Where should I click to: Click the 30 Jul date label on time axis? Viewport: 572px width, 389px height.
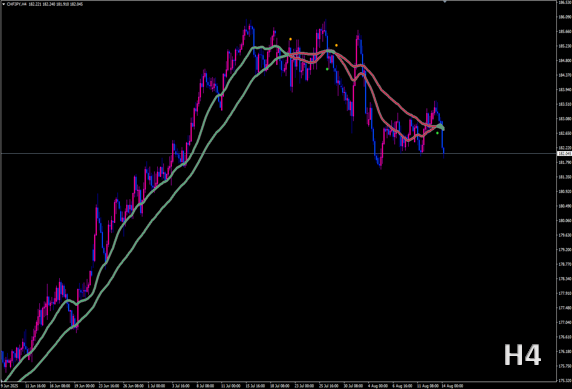tap(353, 386)
